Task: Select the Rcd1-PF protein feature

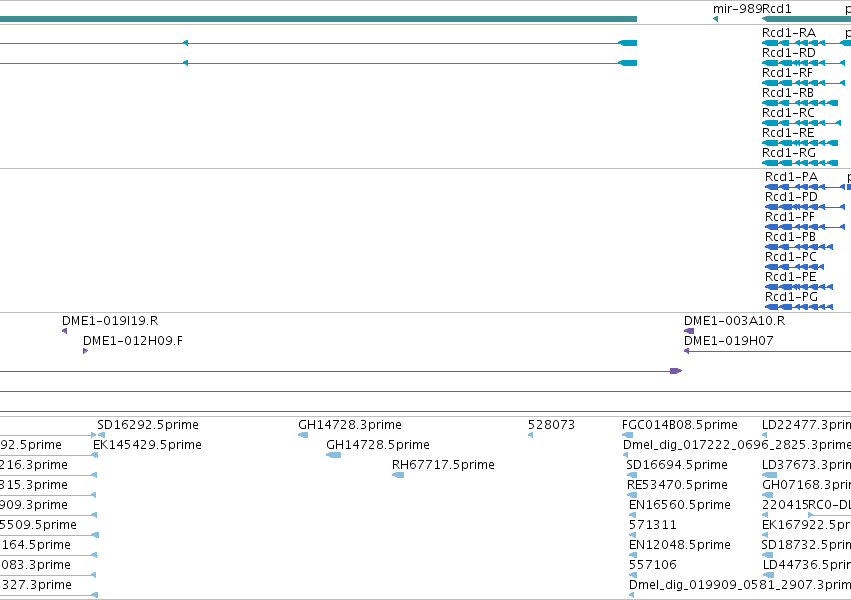Action: [805, 227]
